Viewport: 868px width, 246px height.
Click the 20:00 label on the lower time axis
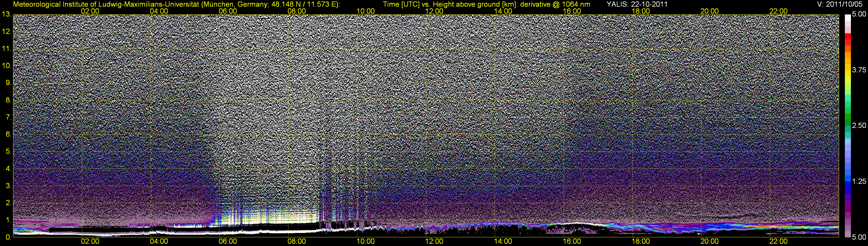[x=710, y=242]
